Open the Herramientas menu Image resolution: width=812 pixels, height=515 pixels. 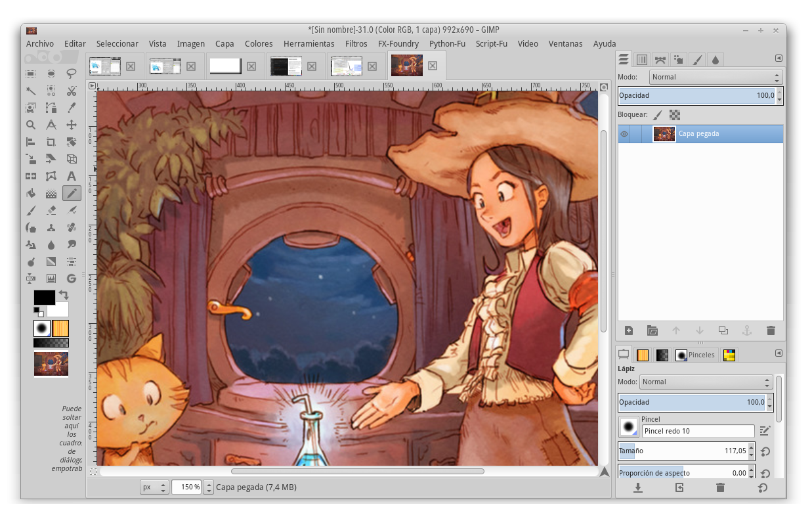pos(309,43)
